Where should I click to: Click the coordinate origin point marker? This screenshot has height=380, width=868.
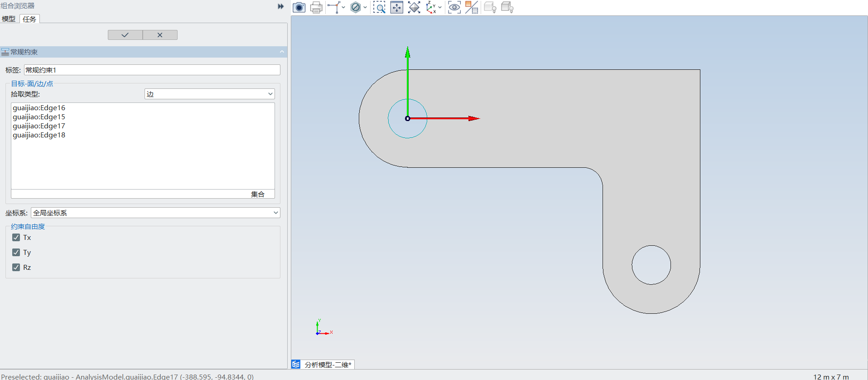(408, 118)
